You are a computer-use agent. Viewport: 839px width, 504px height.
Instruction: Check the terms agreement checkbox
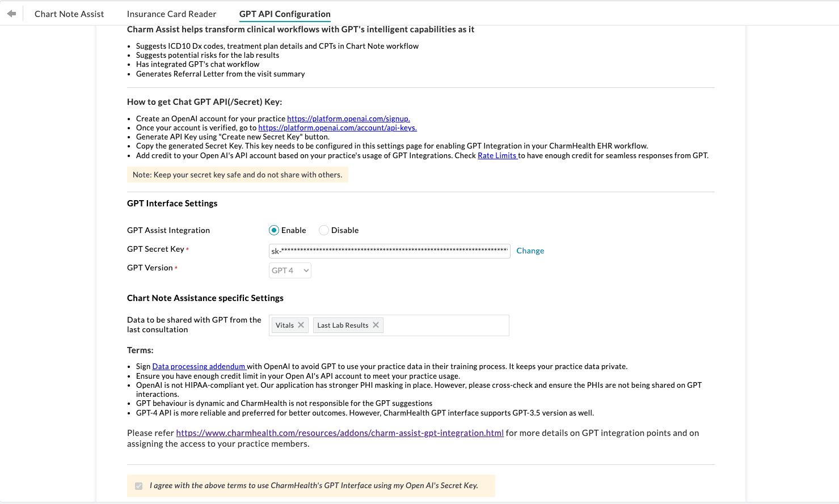(138, 485)
